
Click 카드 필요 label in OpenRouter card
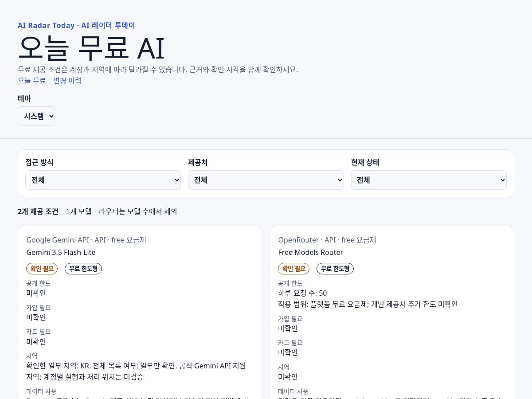tap(290, 343)
